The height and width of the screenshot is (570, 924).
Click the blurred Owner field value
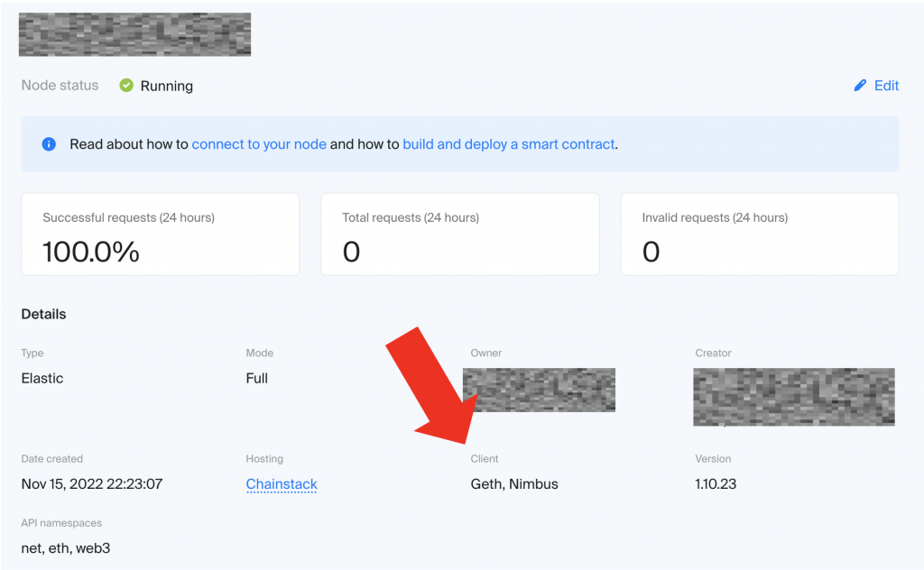pos(539,390)
